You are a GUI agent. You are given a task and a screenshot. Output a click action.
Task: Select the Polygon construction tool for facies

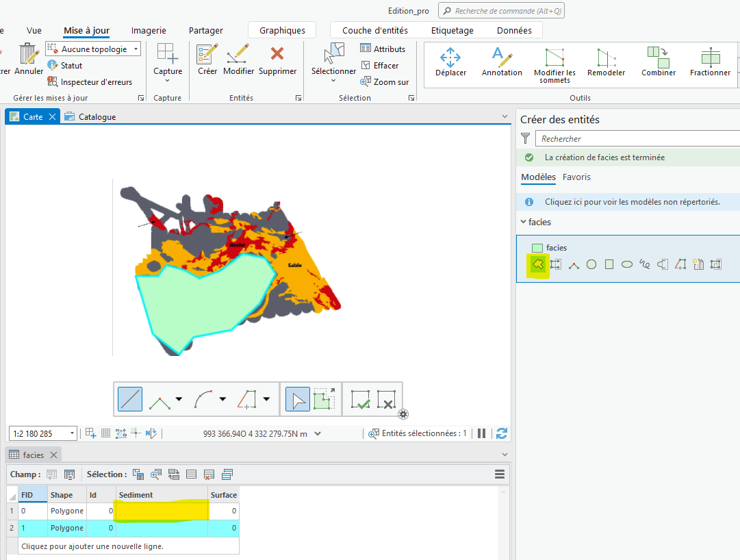pos(538,264)
